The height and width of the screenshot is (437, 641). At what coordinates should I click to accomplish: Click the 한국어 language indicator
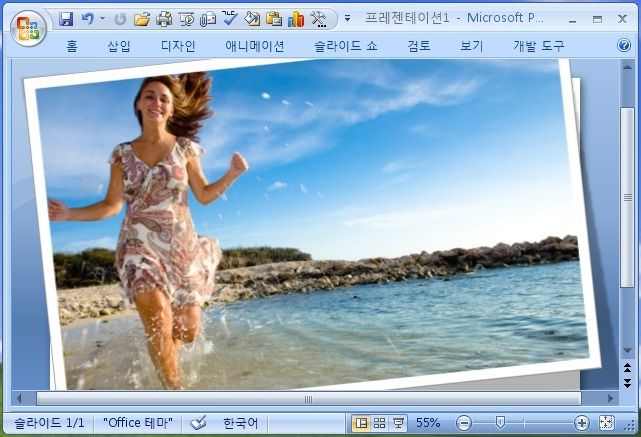tap(240, 423)
